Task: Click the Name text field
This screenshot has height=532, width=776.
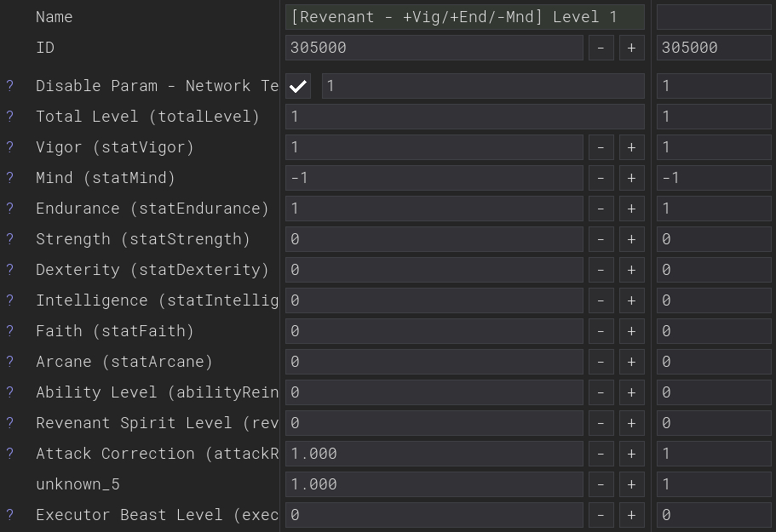Action: (464, 17)
